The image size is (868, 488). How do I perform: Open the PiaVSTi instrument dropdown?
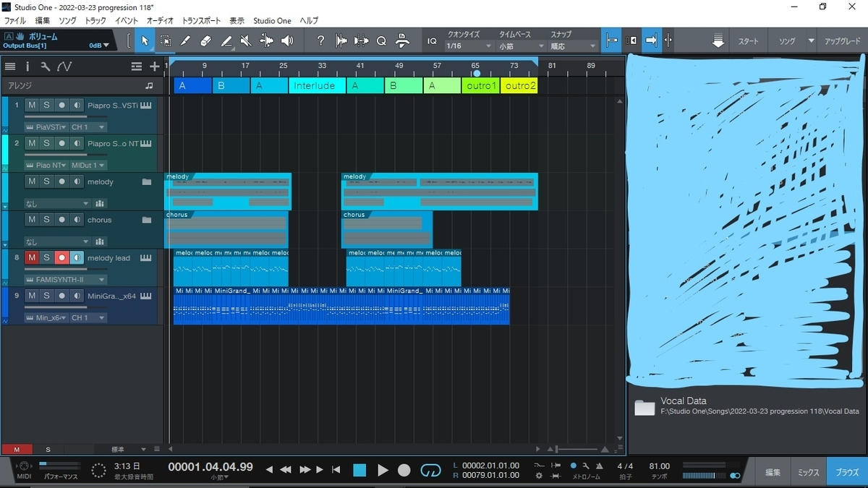(45, 127)
